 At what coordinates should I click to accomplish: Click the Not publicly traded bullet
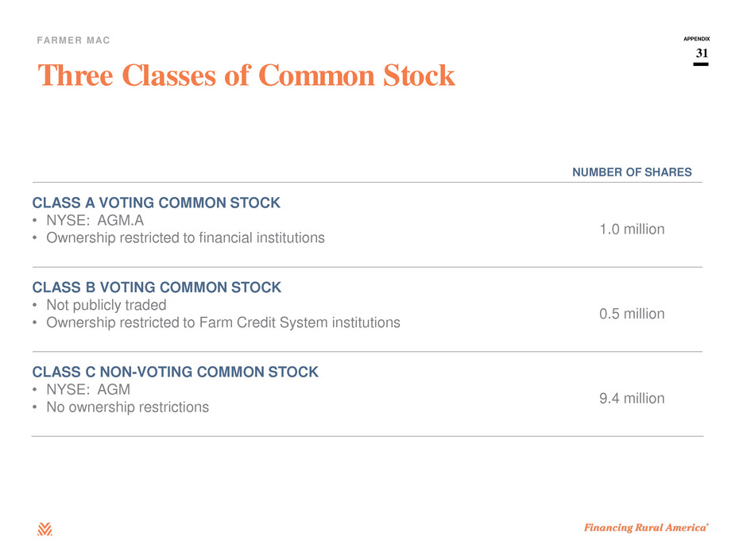pos(106,305)
